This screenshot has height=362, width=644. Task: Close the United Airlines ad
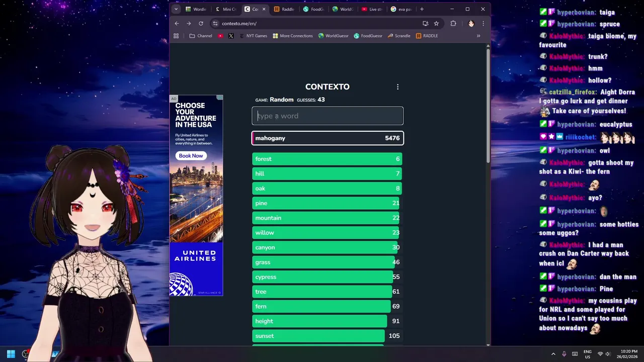click(x=220, y=98)
